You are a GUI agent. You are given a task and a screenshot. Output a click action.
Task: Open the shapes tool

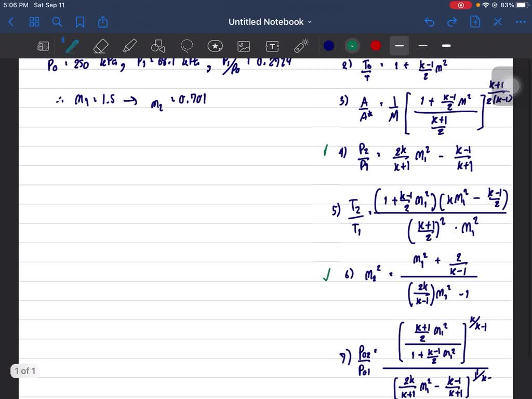[158, 46]
